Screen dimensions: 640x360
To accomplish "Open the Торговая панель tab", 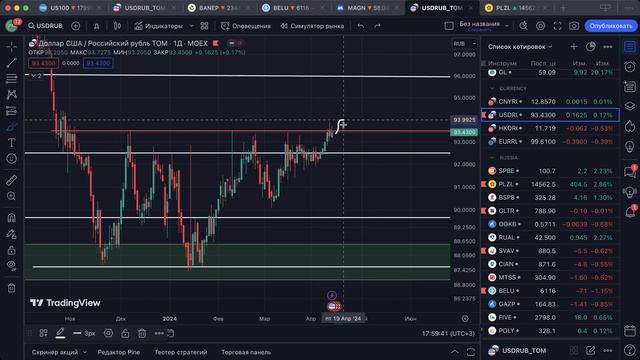I will click(x=246, y=352).
